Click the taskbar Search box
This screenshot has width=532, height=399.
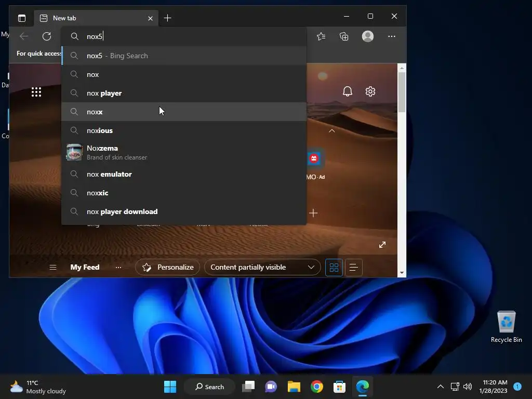pos(209,387)
